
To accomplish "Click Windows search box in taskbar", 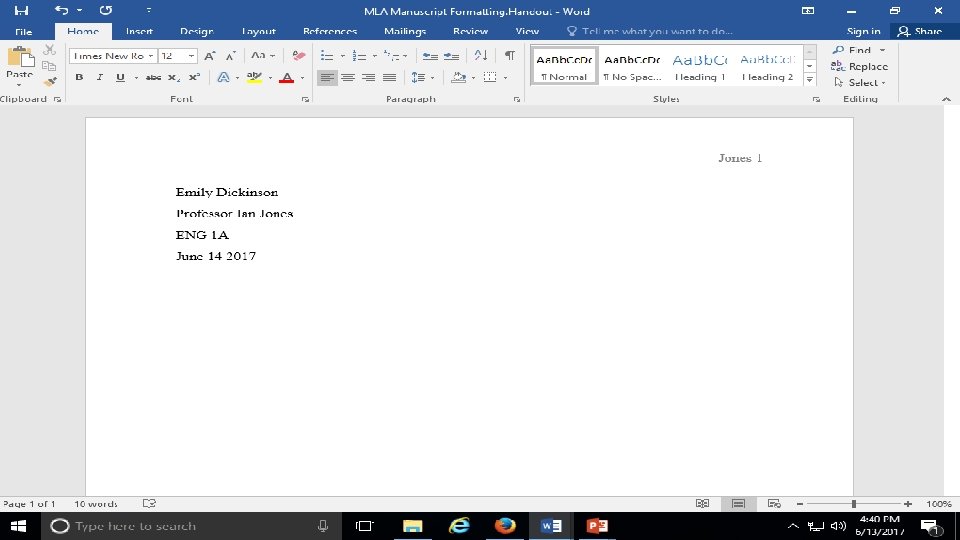I will [x=190, y=526].
